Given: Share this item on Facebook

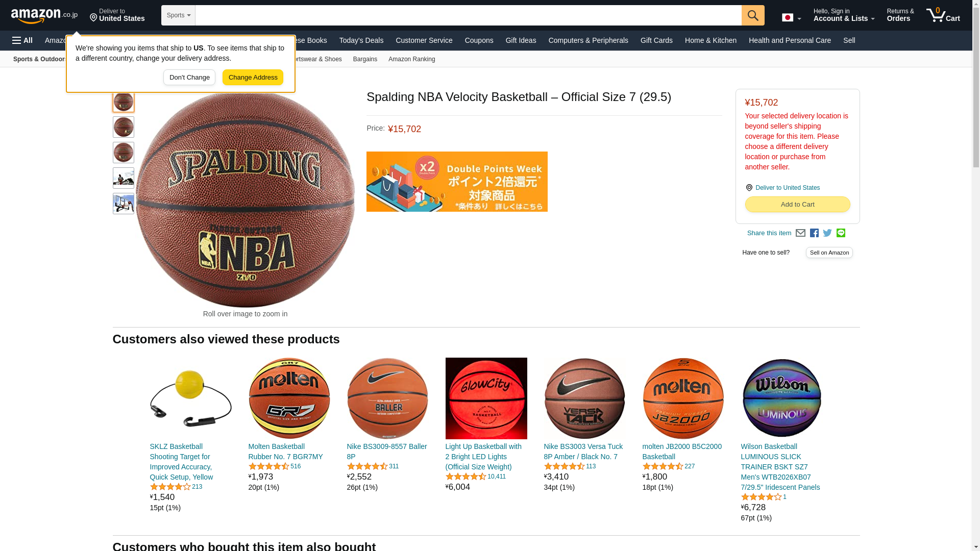Looking at the screenshot, I should point(814,233).
